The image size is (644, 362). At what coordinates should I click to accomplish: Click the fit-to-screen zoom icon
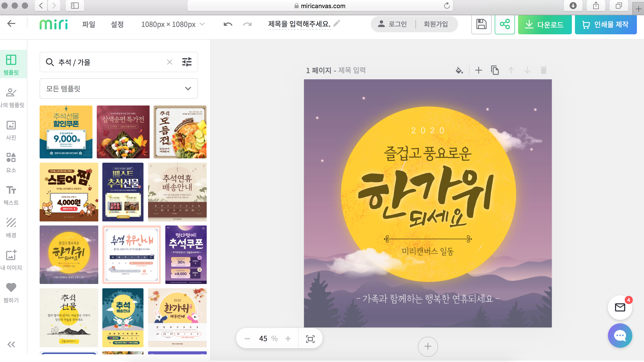[x=310, y=339]
